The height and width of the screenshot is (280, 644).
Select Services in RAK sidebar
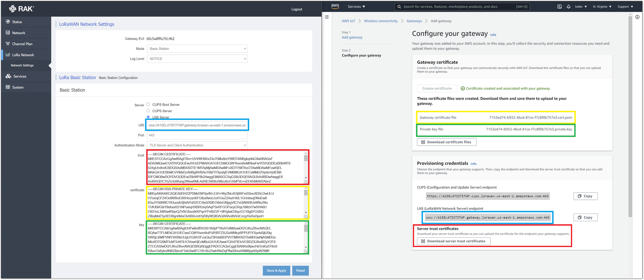20,77
